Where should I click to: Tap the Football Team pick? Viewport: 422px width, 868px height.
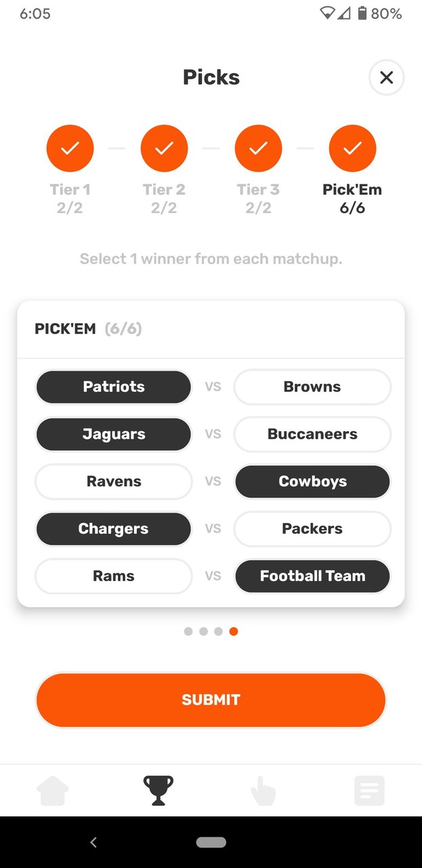tap(312, 576)
